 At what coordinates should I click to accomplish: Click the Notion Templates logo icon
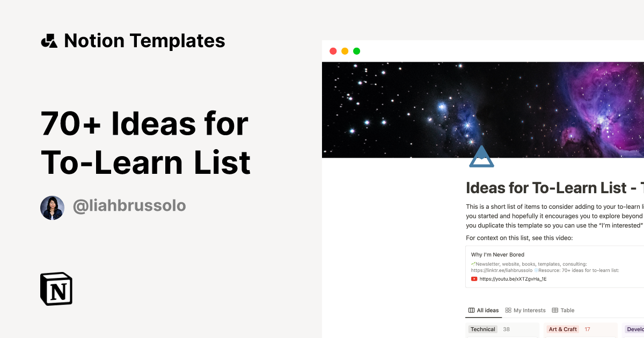pyautogui.click(x=49, y=40)
